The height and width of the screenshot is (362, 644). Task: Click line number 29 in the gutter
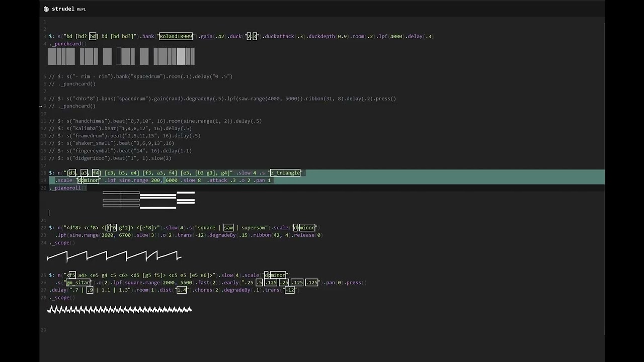(44, 330)
